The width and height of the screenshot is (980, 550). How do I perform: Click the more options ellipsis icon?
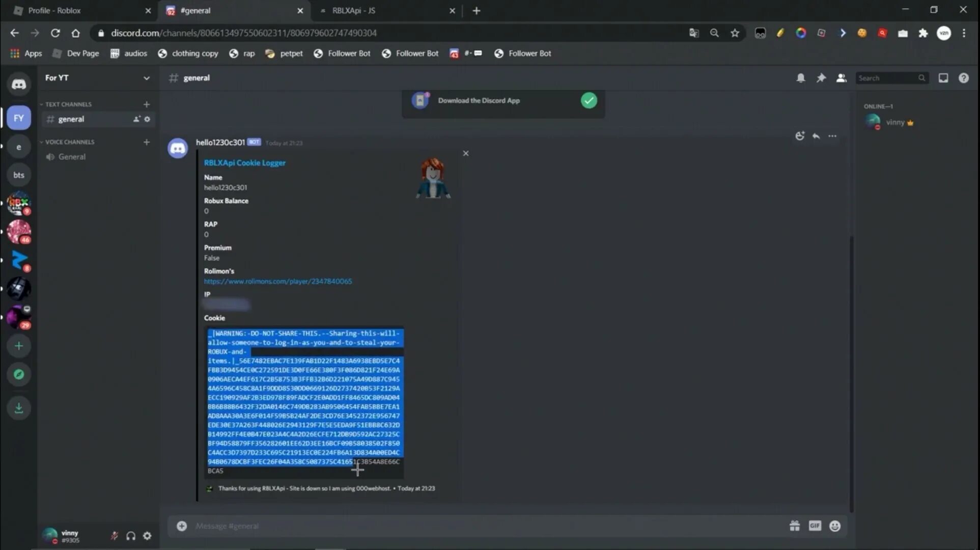click(x=832, y=136)
